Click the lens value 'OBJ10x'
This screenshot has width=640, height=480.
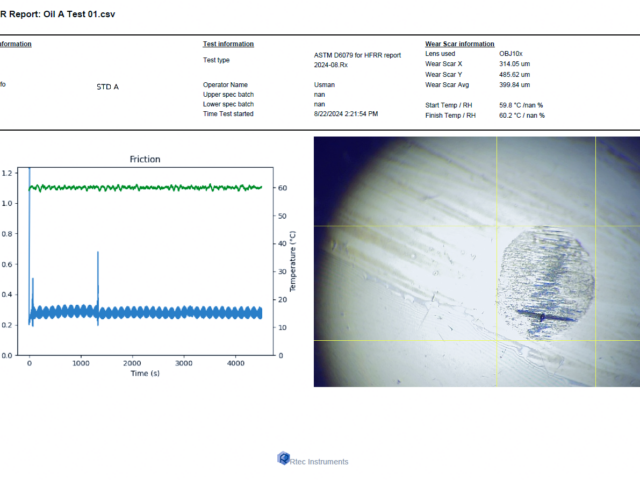pos(511,54)
